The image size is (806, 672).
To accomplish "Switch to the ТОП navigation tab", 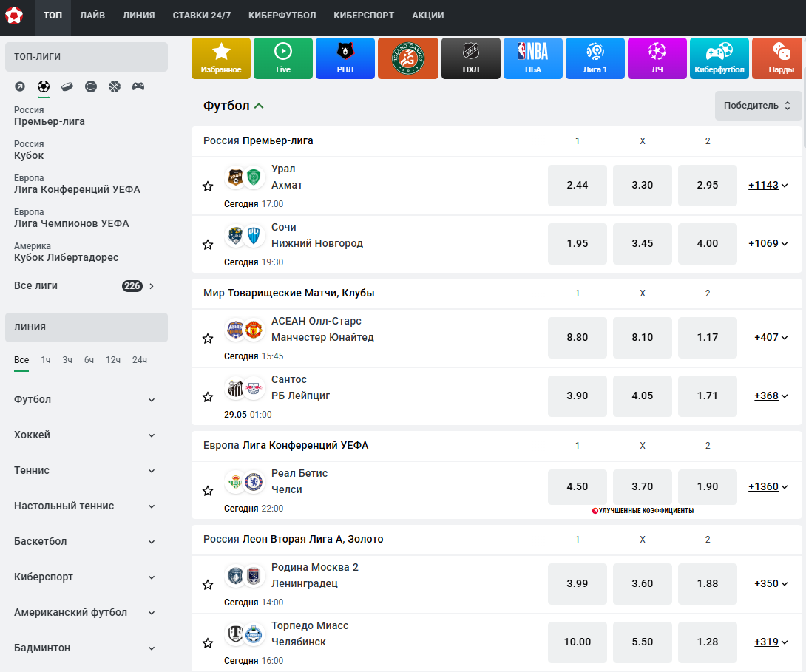I will pos(53,16).
